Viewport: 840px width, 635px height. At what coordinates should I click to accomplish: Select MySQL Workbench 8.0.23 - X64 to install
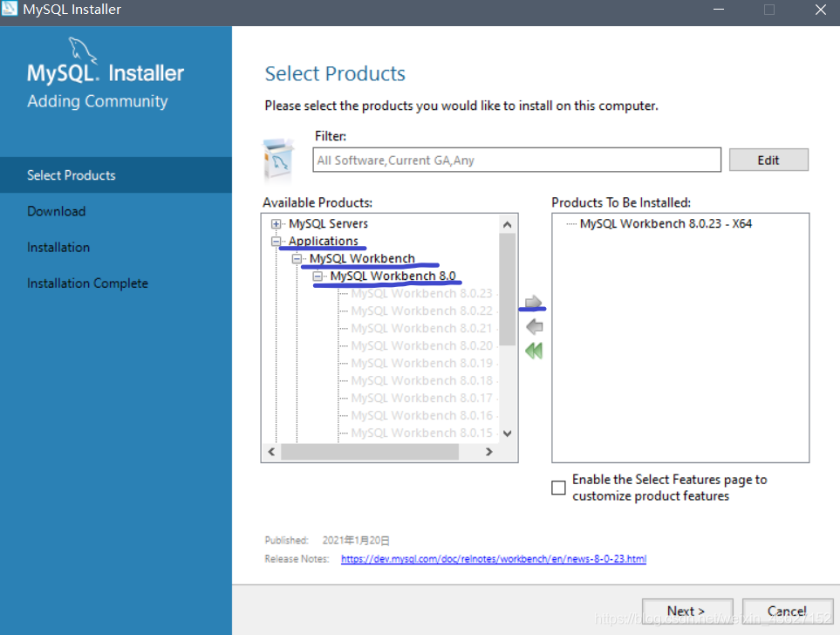pyautogui.click(x=666, y=224)
